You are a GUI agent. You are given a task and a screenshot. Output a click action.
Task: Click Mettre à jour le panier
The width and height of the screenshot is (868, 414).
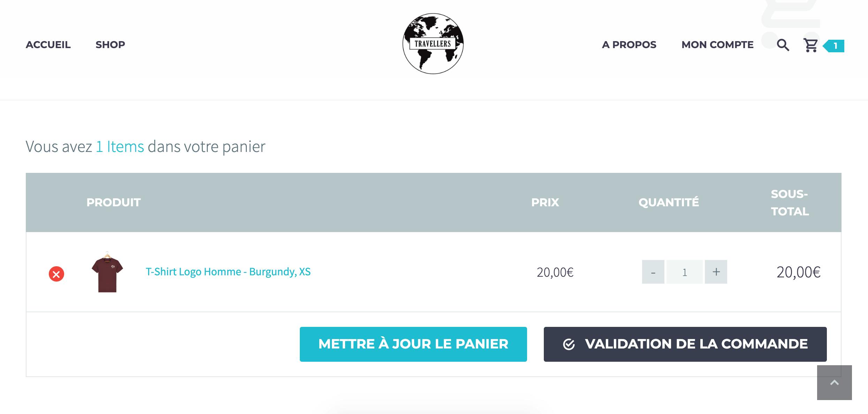point(413,344)
